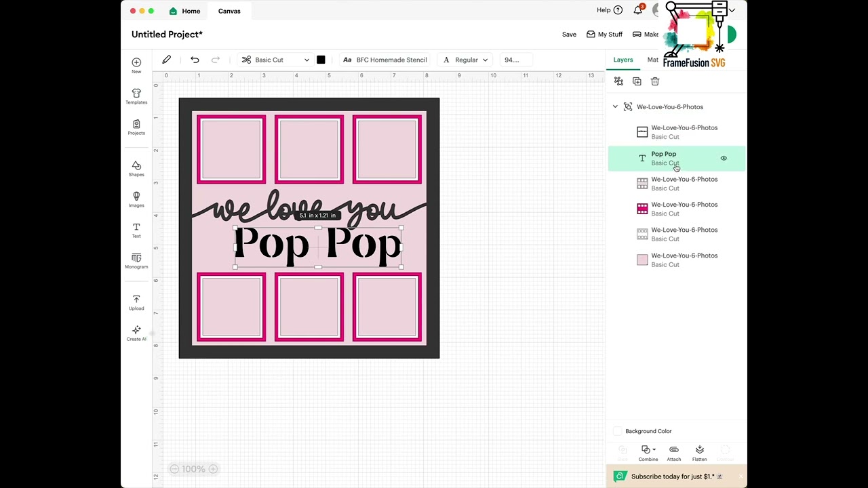Viewport: 868px width, 488px height.
Task: Zoom in with the plus icon
Action: tap(213, 469)
